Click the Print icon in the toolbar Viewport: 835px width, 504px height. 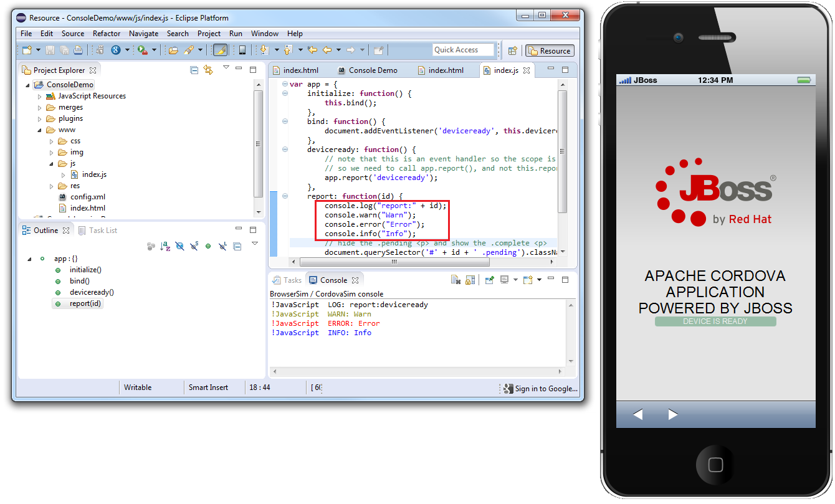tap(78, 50)
